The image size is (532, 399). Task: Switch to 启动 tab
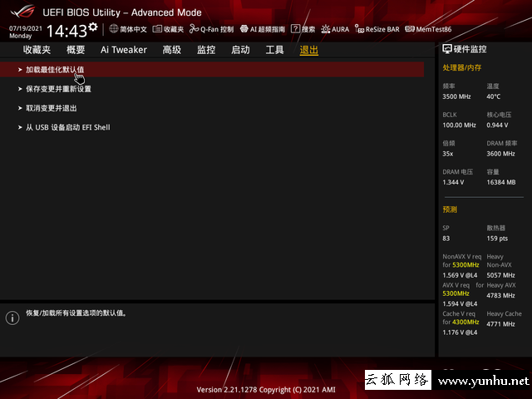[x=240, y=50]
